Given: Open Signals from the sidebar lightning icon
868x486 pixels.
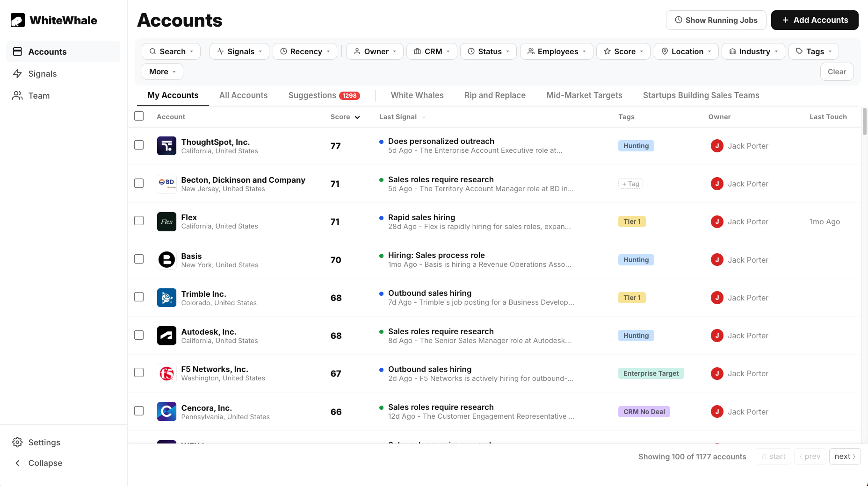Looking at the screenshot, I should click(x=17, y=73).
